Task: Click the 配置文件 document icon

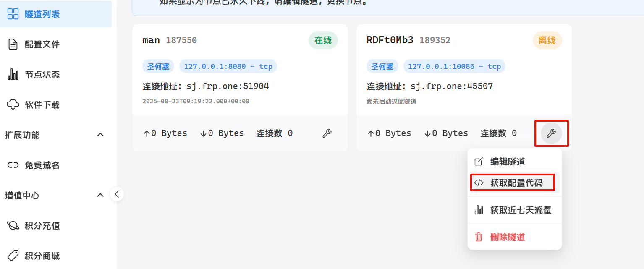Action: pyautogui.click(x=13, y=44)
